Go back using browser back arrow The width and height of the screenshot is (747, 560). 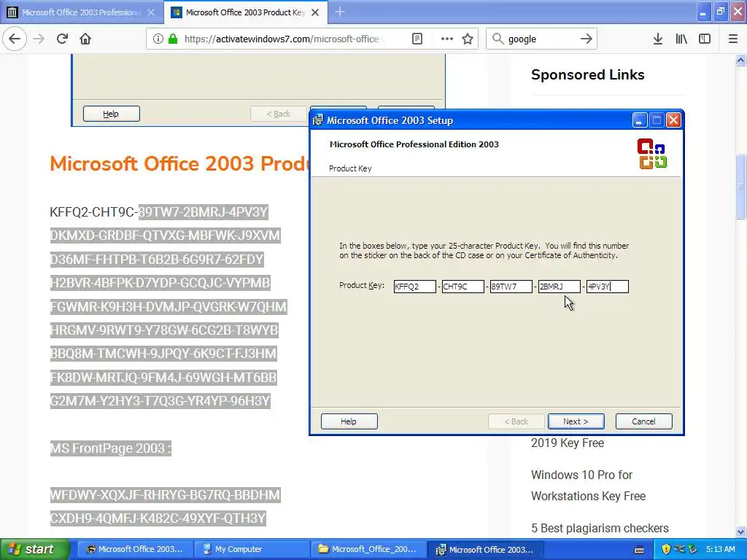click(15, 39)
